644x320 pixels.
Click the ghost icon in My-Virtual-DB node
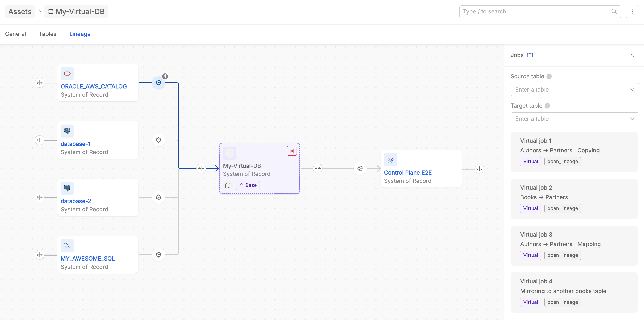[x=227, y=185]
